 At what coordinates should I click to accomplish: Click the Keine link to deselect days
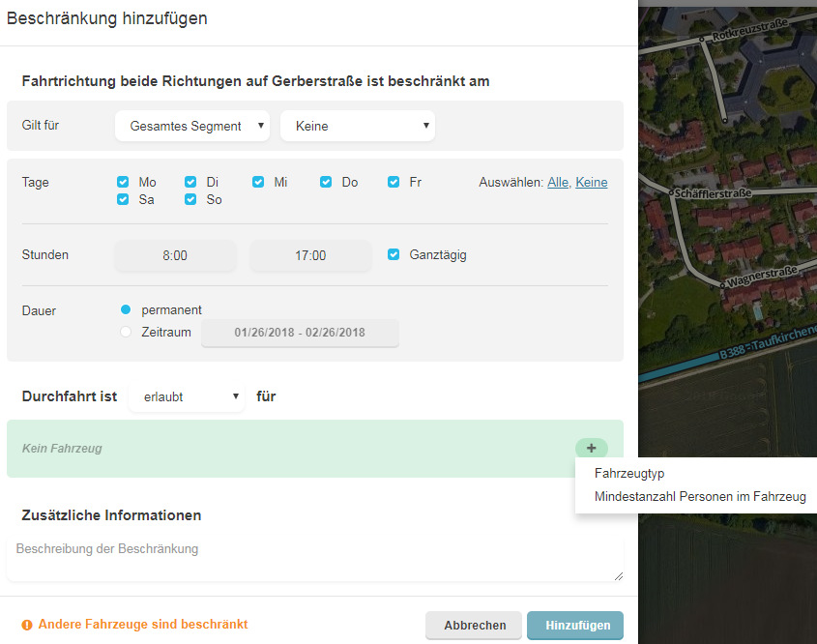(592, 183)
